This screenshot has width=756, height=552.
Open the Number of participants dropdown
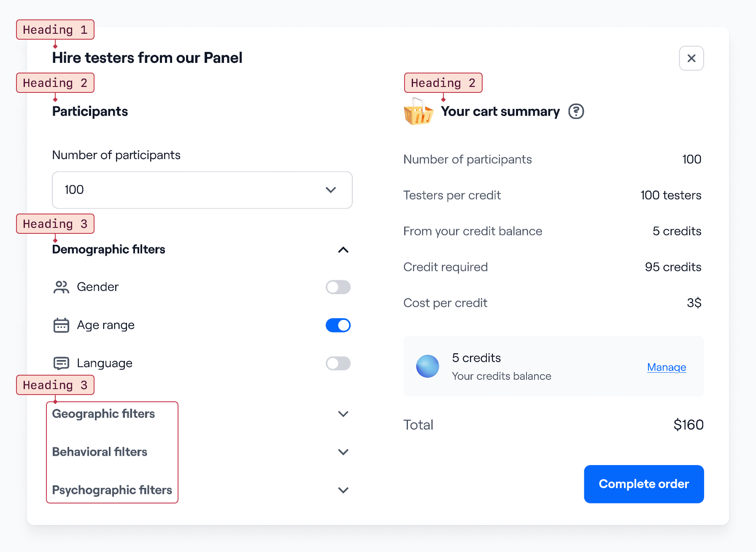click(x=202, y=190)
